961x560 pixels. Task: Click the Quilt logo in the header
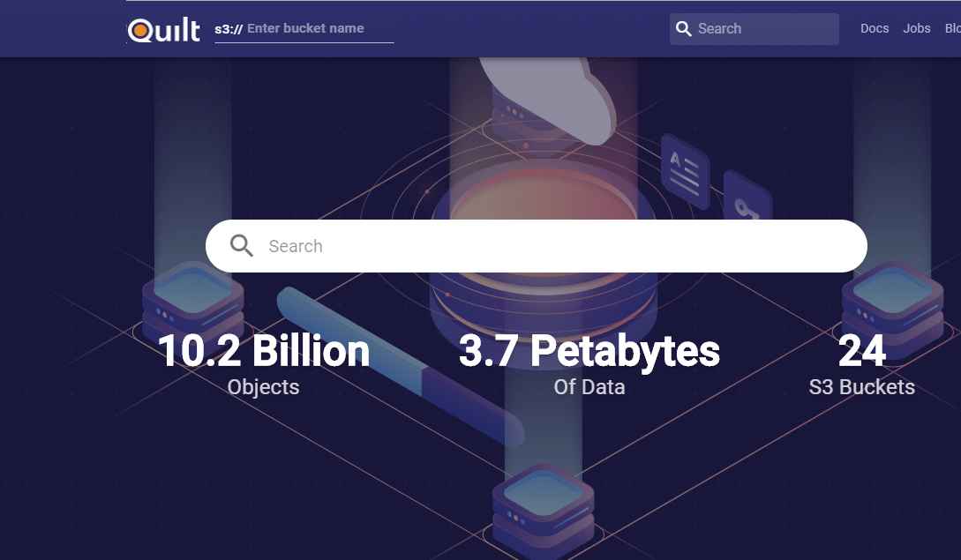(x=164, y=30)
